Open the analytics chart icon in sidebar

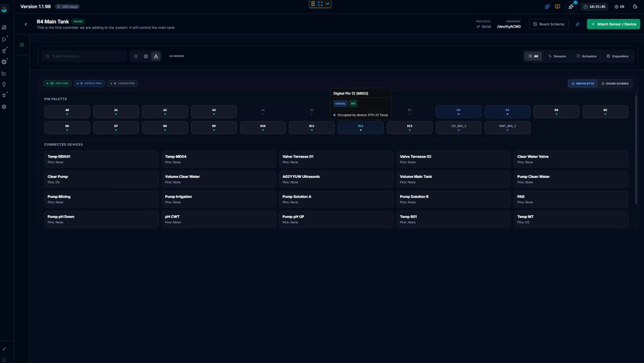(4, 73)
